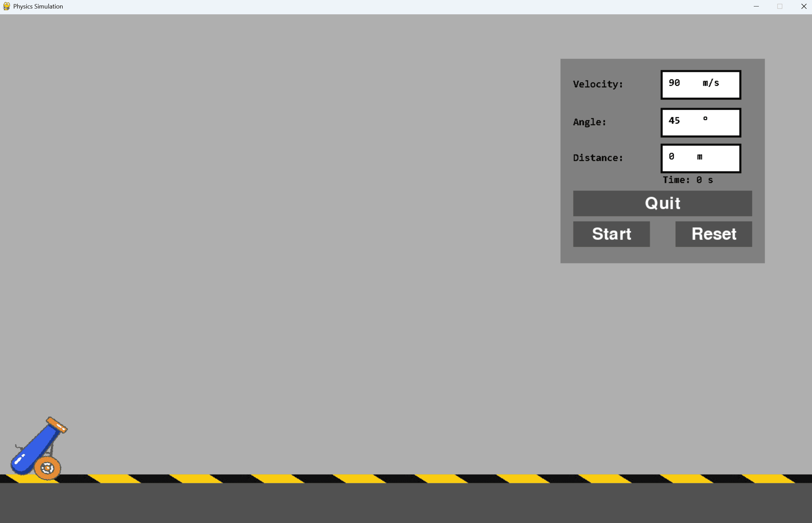Image resolution: width=812 pixels, height=523 pixels.
Task: Select the Angle input field
Action: [700, 123]
